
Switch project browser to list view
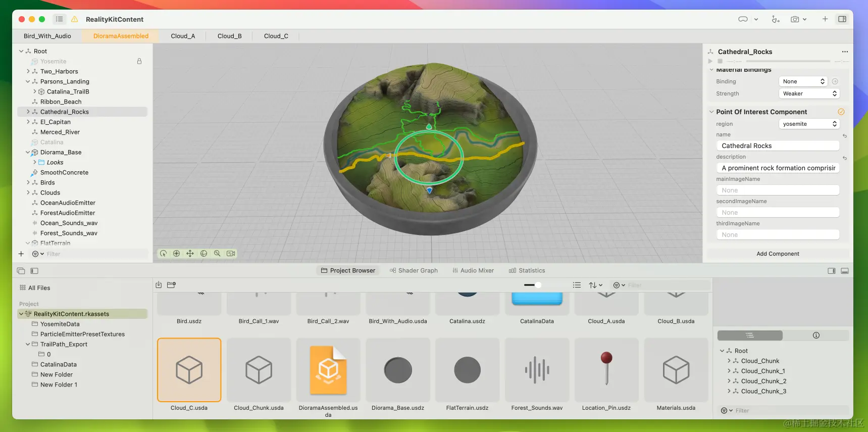click(577, 285)
